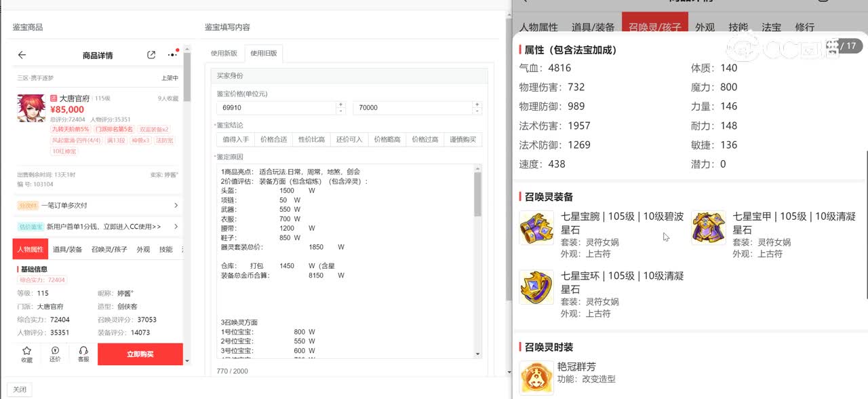
Task: Switch to the 使用新版 tab
Action: (224, 53)
